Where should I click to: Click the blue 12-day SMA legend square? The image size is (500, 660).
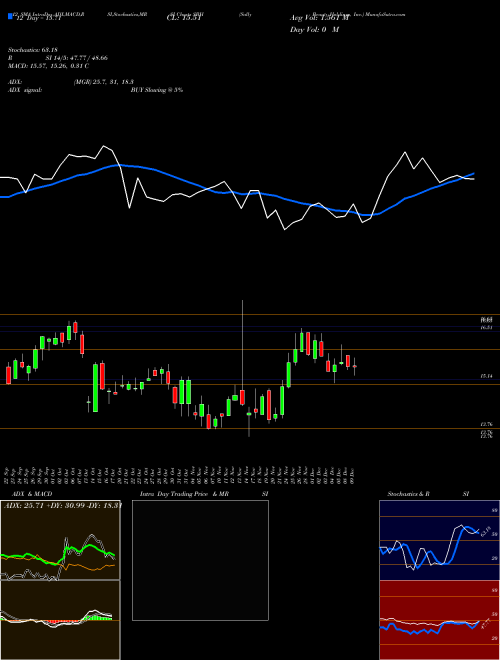[10, 16]
